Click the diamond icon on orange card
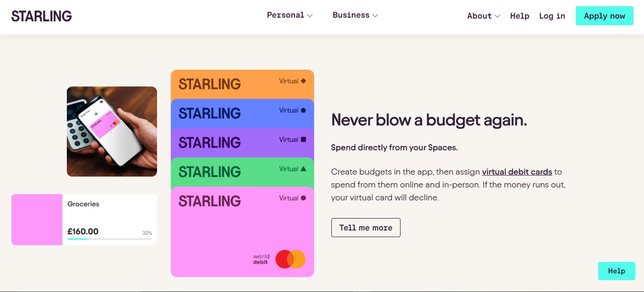 pos(303,81)
